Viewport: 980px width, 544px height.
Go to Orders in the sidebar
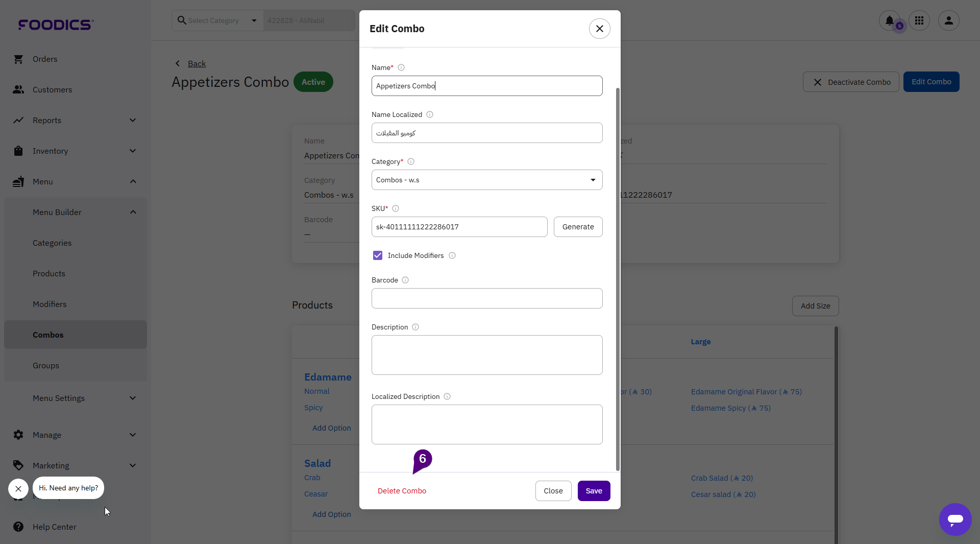[45, 59]
